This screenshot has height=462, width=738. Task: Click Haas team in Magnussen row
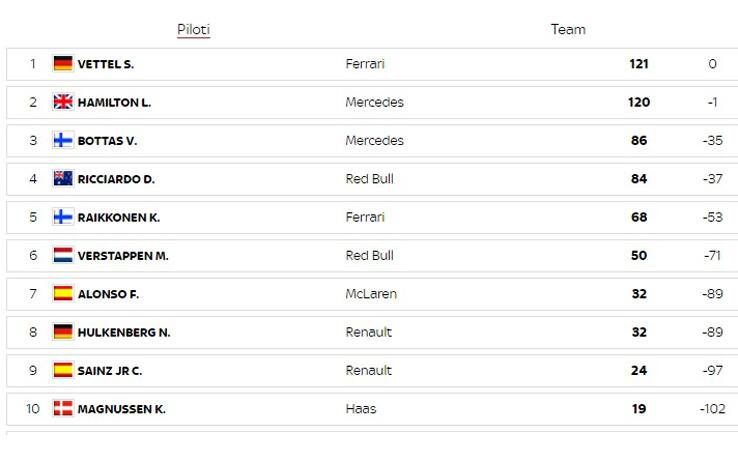click(x=361, y=409)
